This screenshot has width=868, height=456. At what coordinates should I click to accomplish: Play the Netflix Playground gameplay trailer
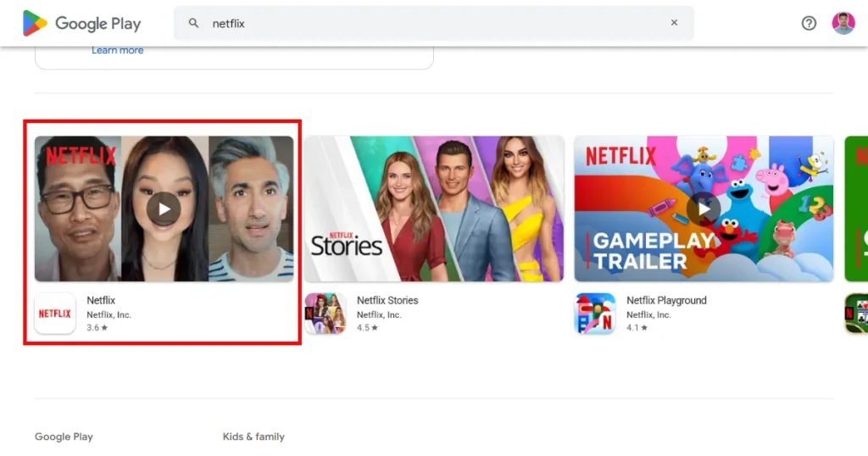click(x=704, y=209)
